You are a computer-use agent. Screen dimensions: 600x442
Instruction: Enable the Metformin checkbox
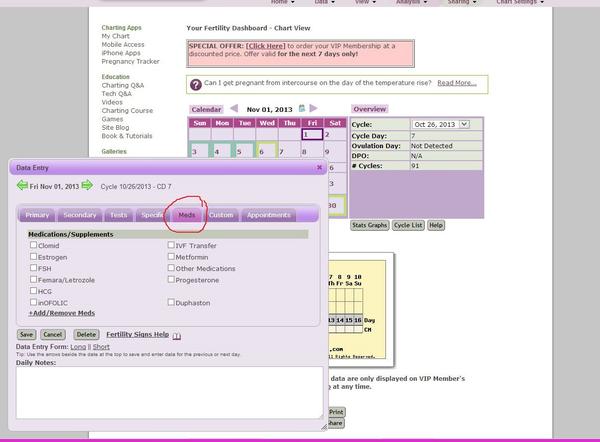pos(172,257)
